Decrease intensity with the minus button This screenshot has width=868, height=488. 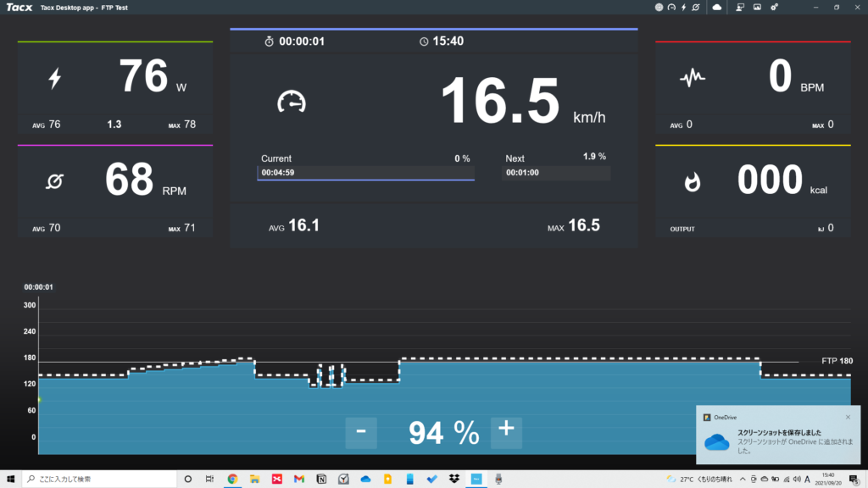[x=361, y=431]
